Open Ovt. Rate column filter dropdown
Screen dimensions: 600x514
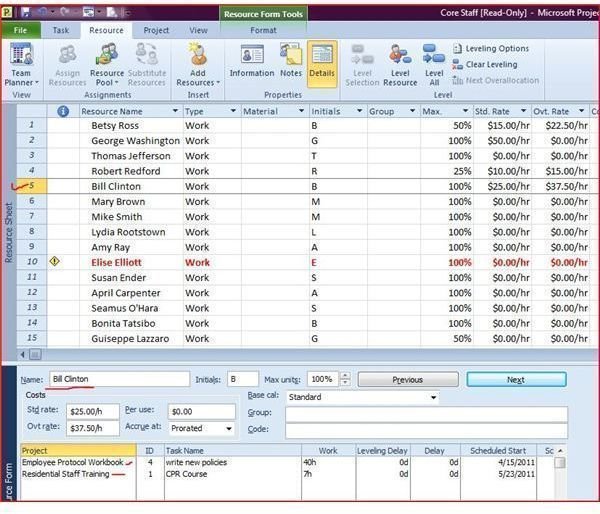tap(582, 111)
